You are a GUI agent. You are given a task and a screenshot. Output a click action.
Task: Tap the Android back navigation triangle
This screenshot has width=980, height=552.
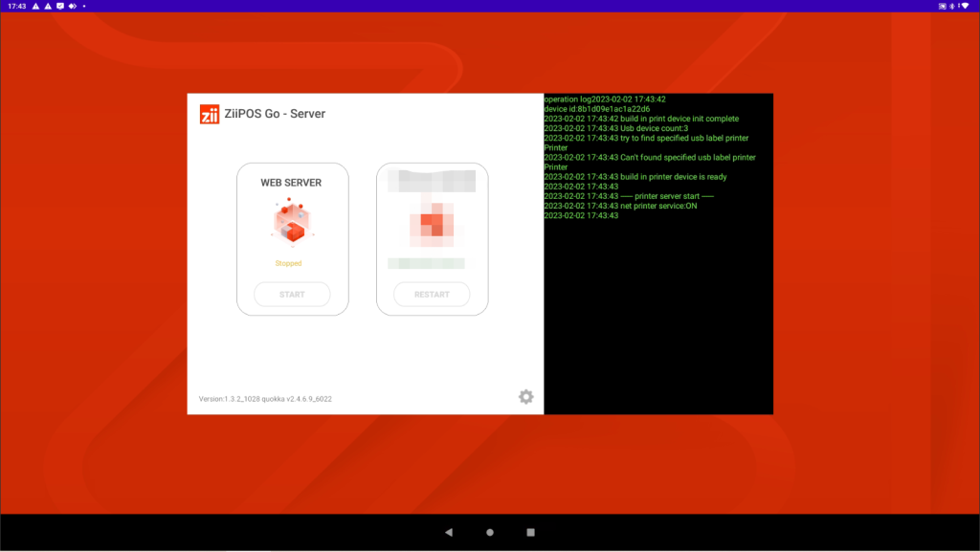448,532
